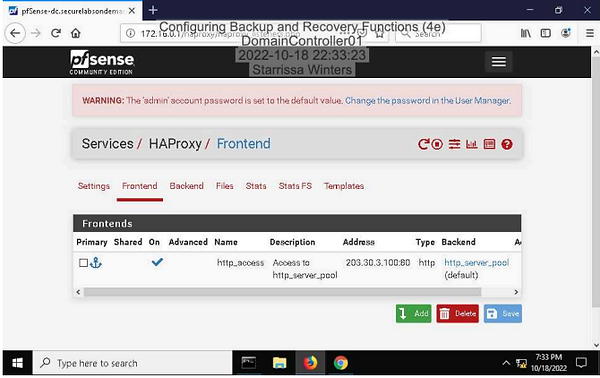Click the Services breadcrumb
This screenshot has width=600, height=378.
pyautogui.click(x=108, y=144)
